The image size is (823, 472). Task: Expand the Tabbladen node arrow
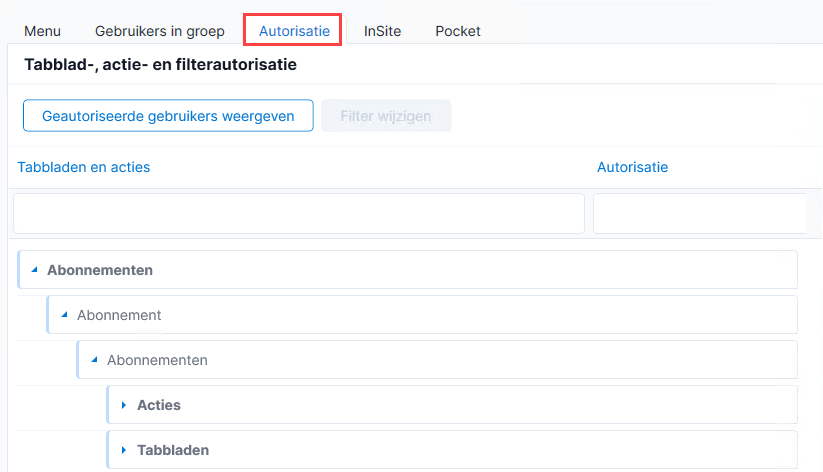[124, 450]
